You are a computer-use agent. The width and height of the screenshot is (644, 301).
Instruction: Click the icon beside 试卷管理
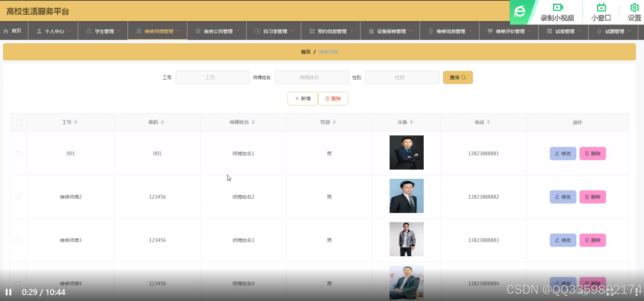[x=550, y=31]
